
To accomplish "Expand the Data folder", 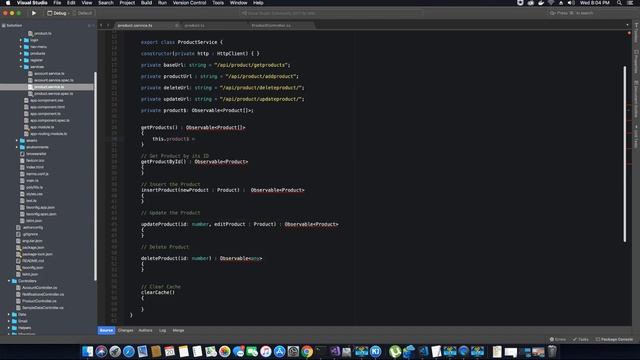I will 9,314.
